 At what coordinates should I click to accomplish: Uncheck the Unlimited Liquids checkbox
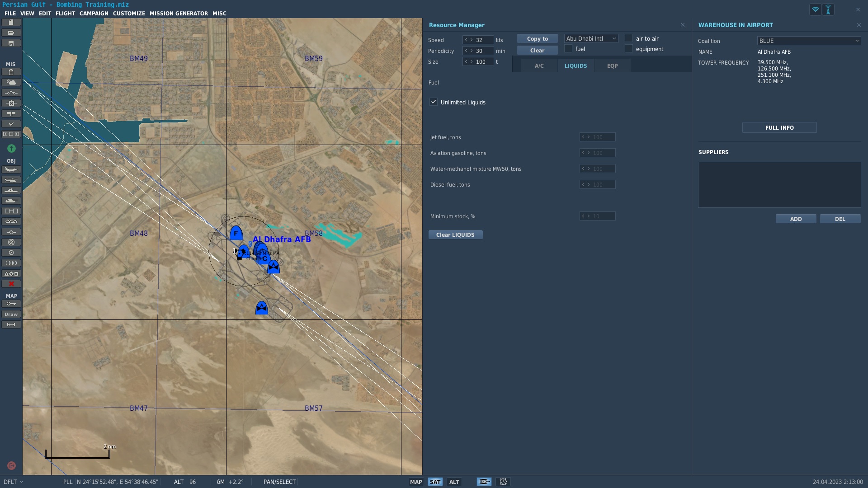[434, 102]
